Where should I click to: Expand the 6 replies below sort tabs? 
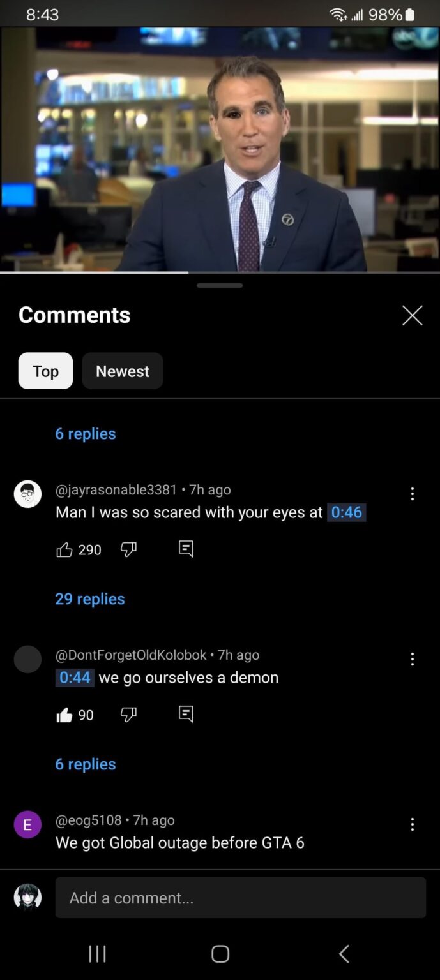[86, 434]
